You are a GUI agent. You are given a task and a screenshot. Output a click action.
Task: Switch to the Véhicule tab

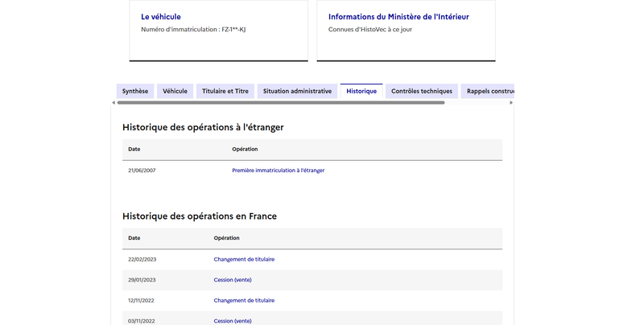pyautogui.click(x=175, y=91)
